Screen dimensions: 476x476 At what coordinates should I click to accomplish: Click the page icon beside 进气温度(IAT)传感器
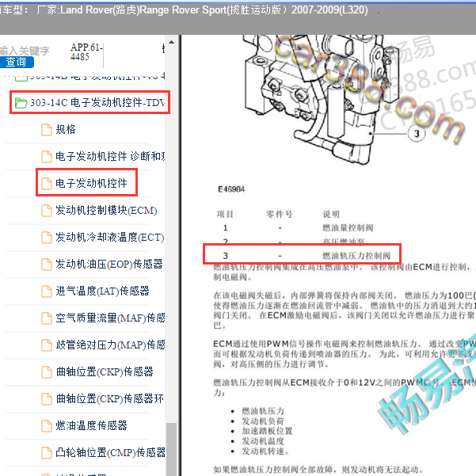47,291
